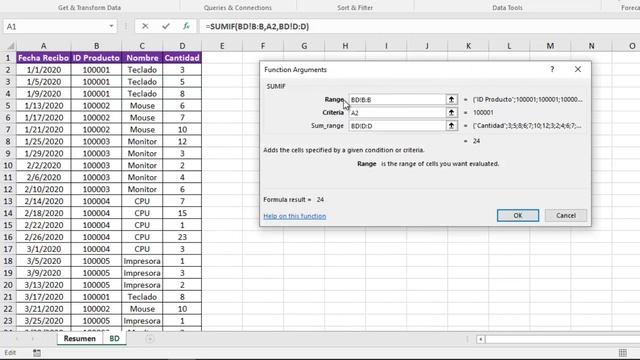Collapse dialog using Sum_range field arrow button
The width and height of the screenshot is (640, 360).
click(x=451, y=126)
